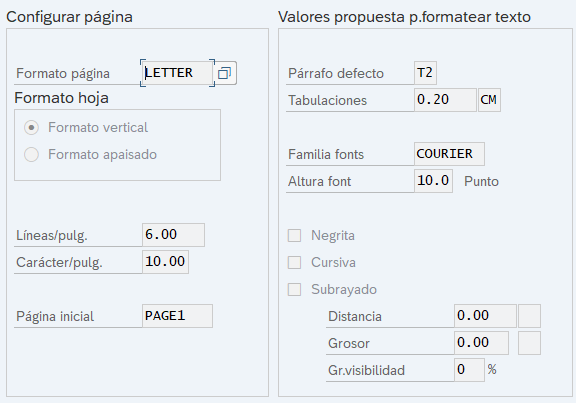Click the Distancia value 0.00 field
The image size is (576, 403).
click(485, 316)
